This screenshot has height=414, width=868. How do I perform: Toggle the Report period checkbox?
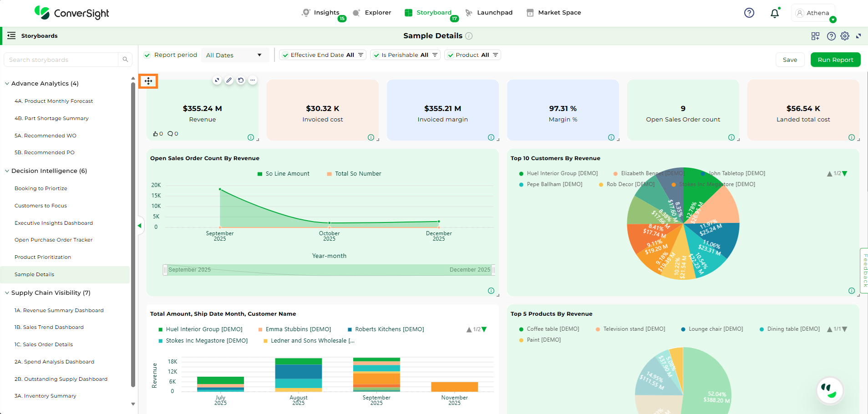pyautogui.click(x=147, y=55)
